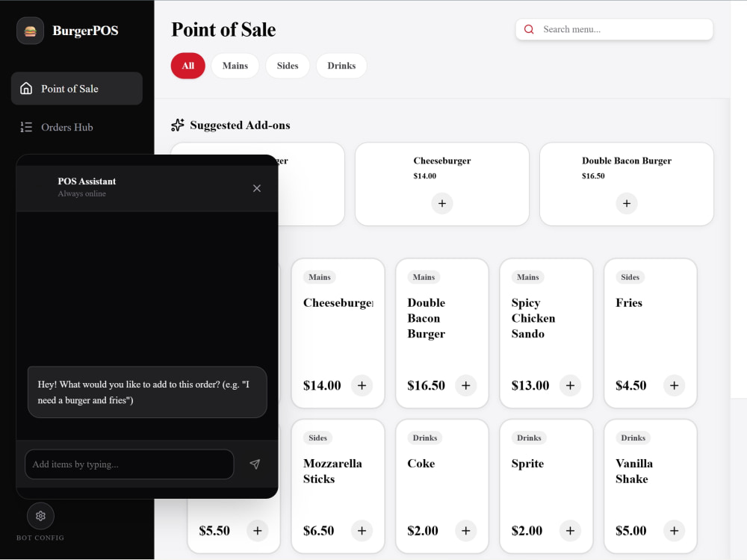Add Coke with plus button
Screen dimensions: 747x560
click(466, 530)
